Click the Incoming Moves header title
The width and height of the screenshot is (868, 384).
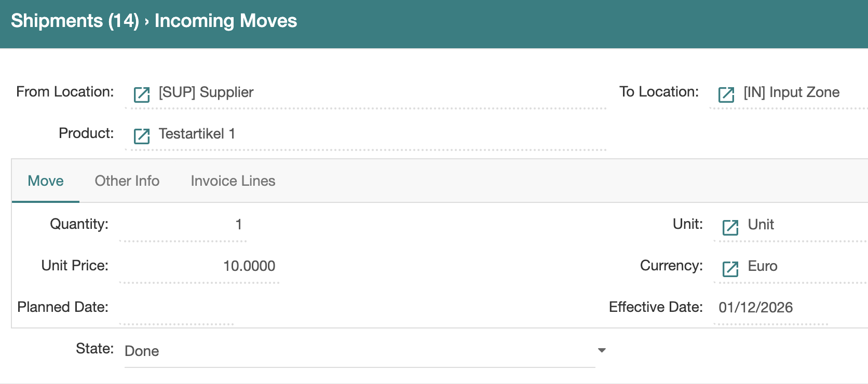(x=226, y=21)
